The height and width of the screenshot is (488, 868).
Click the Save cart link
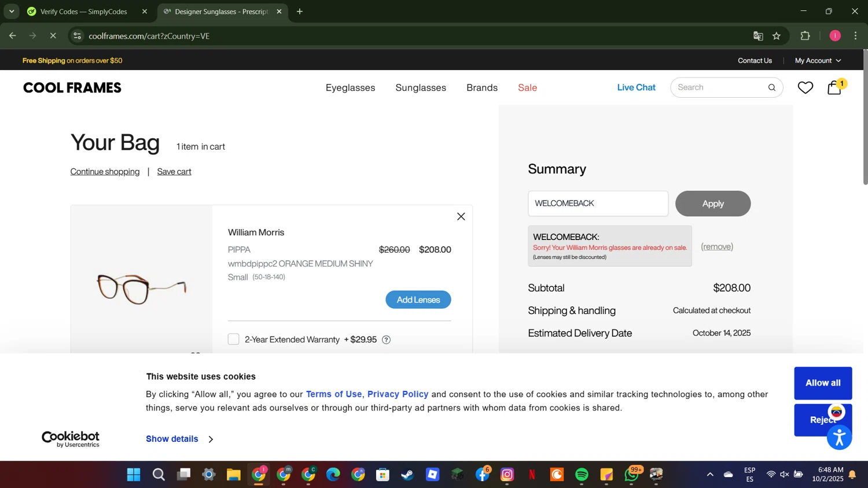tap(174, 172)
